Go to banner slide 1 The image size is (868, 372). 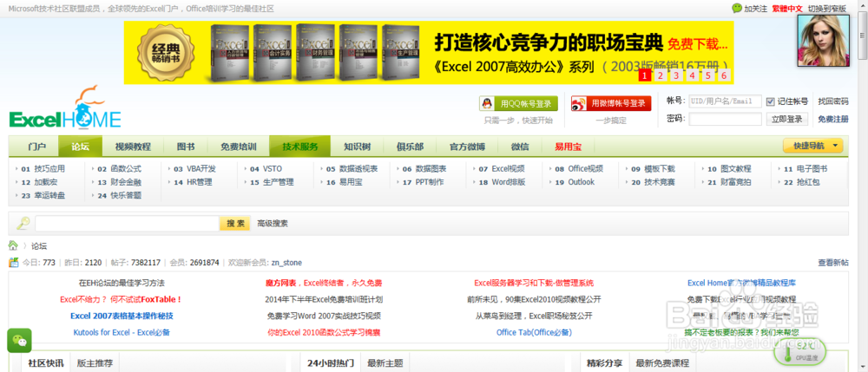click(644, 75)
